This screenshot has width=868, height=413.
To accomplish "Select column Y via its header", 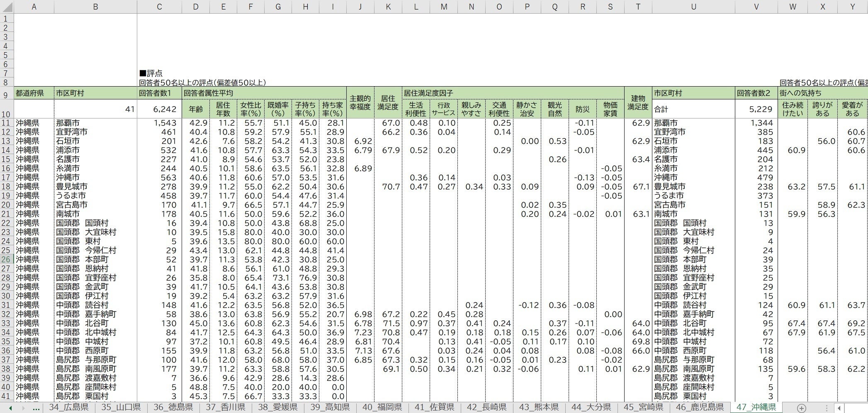I will (852, 7).
